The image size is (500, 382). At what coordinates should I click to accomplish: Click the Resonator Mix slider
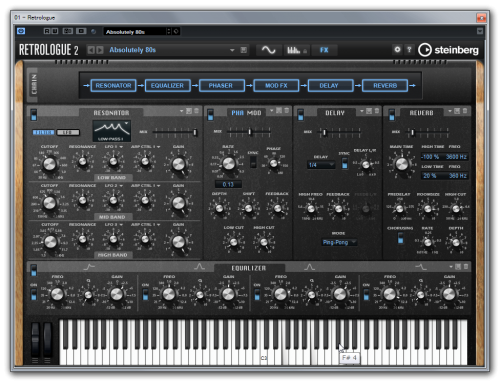pos(175,132)
